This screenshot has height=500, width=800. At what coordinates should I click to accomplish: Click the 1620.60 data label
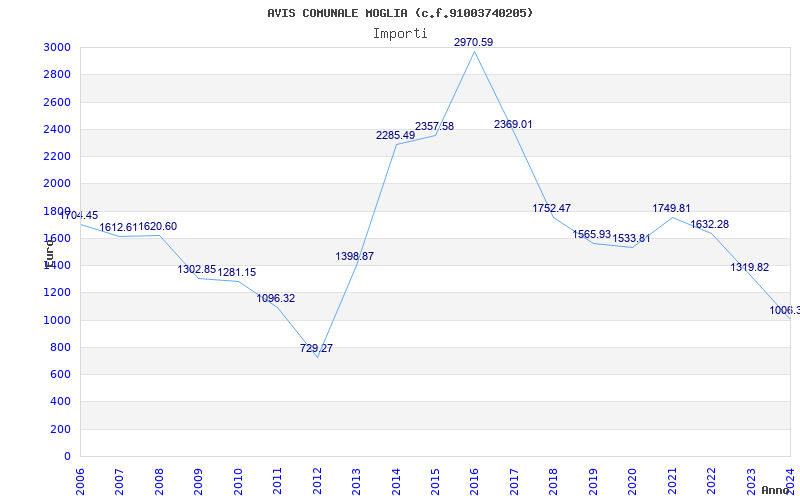coord(158,227)
